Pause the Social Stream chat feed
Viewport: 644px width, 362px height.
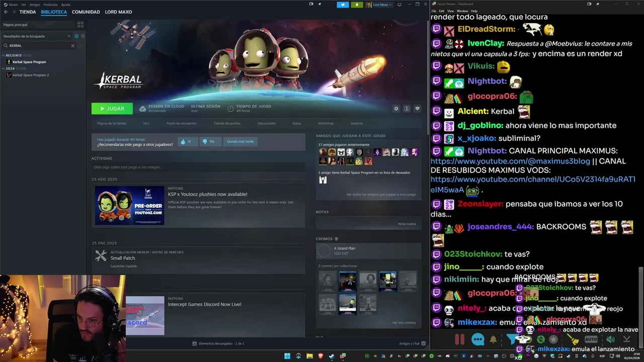tap(459, 339)
